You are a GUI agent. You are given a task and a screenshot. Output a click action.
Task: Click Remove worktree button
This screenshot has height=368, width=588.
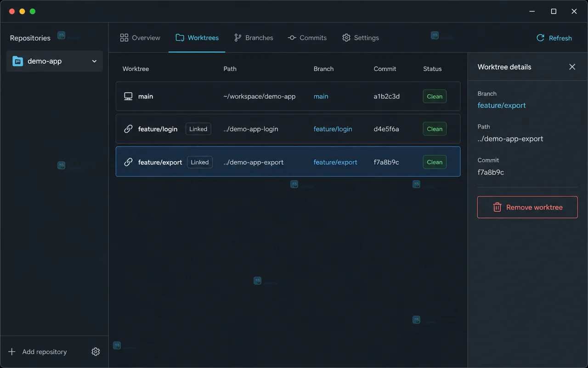point(527,207)
